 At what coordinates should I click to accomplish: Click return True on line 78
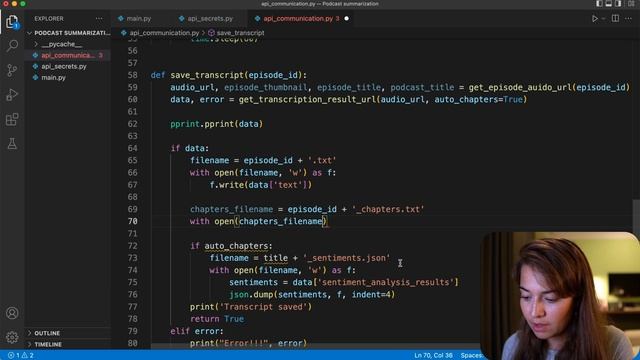tap(217, 319)
